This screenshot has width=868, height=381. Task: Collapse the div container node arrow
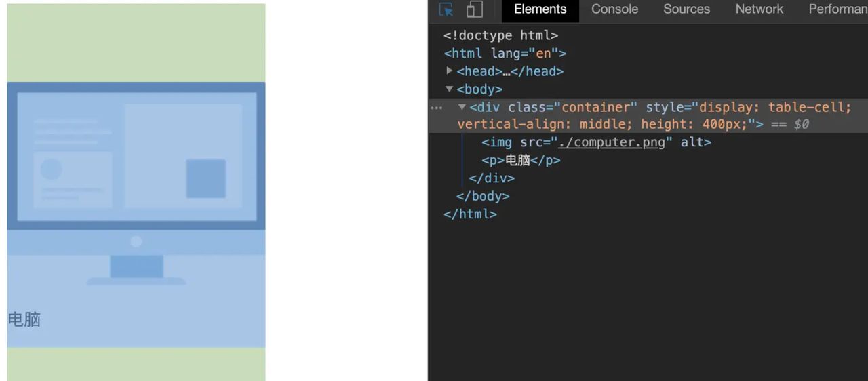[x=462, y=107]
